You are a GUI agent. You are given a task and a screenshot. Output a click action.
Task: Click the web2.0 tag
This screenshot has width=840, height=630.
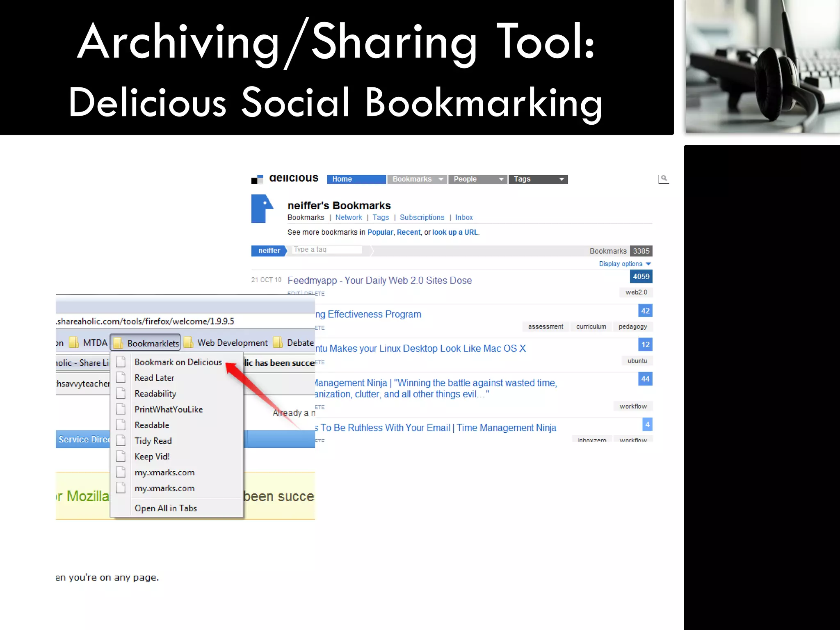[636, 292]
